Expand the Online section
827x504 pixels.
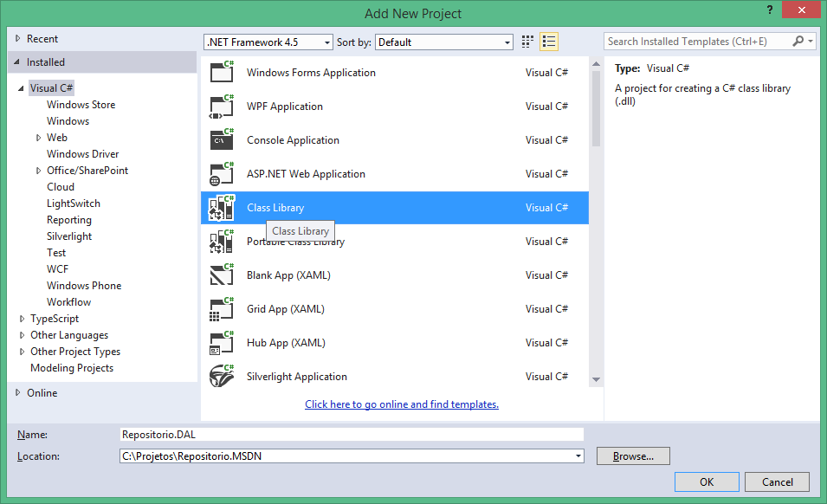click(x=17, y=393)
